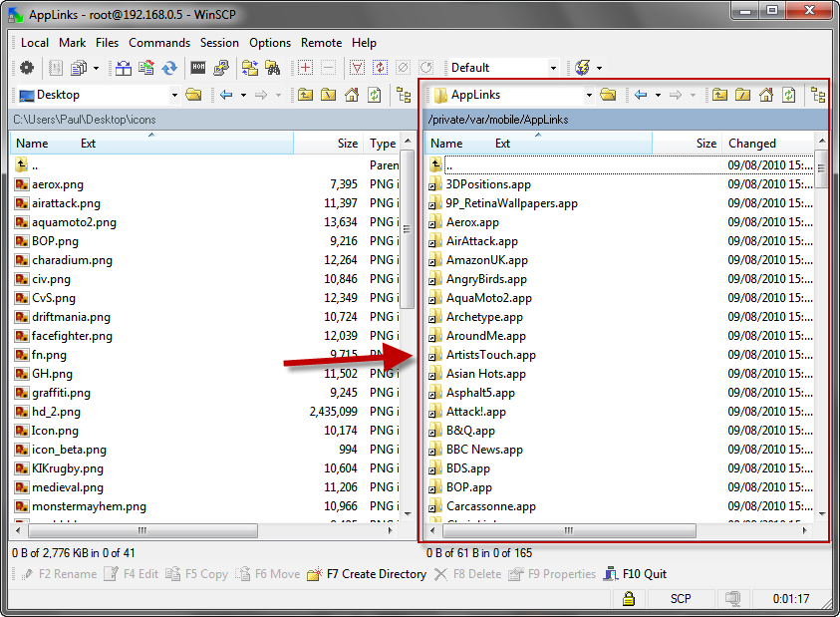Click F5 Copy button
This screenshot has width=840, height=617.
pos(196,574)
